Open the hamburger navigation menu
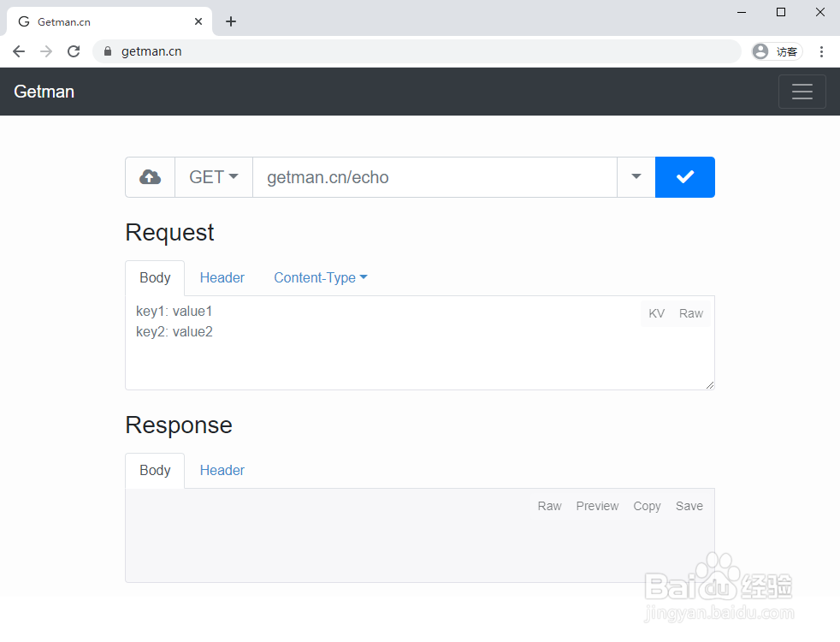Screen dimensions: 840x642 (x=802, y=92)
